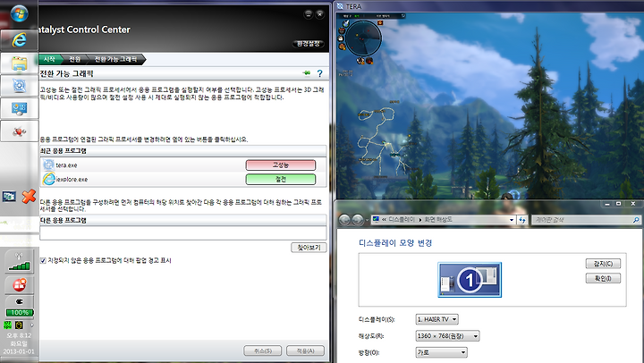This screenshot has width=644, height=363.
Task: Open the 해상도 1360 × 768 dropdown
Action: pos(447,336)
